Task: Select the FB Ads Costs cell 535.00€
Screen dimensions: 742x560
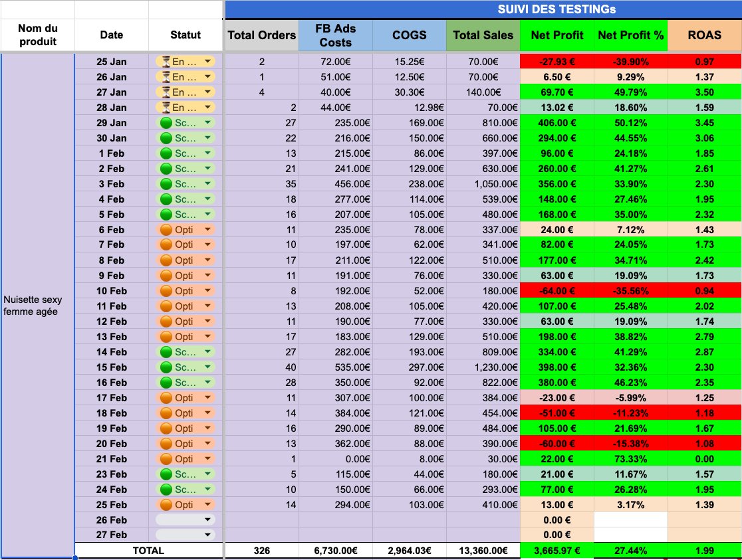Action: point(336,367)
